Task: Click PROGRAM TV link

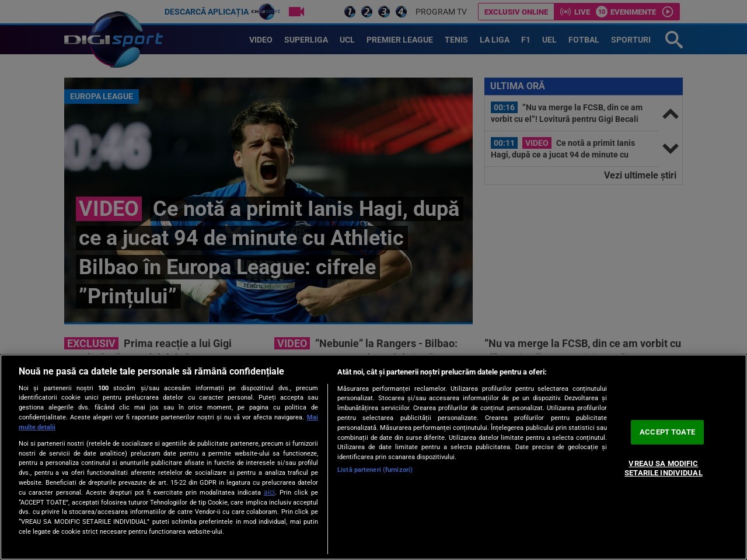Action: pos(441,12)
